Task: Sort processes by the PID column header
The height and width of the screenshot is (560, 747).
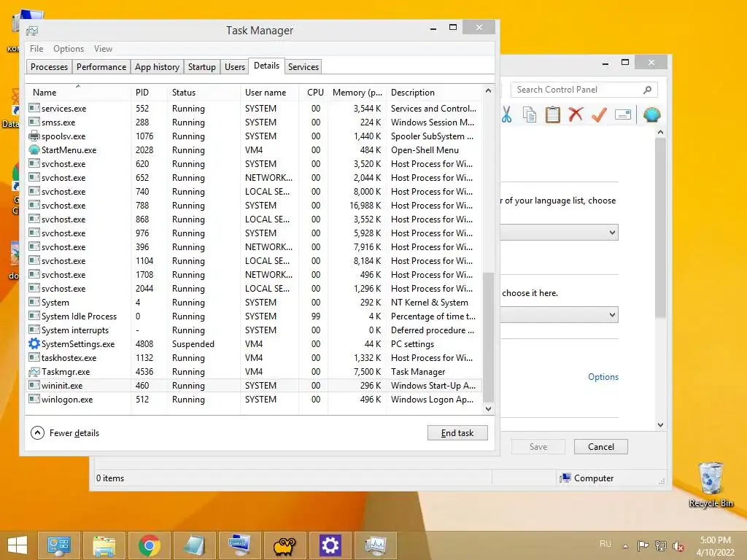Action: (149, 93)
